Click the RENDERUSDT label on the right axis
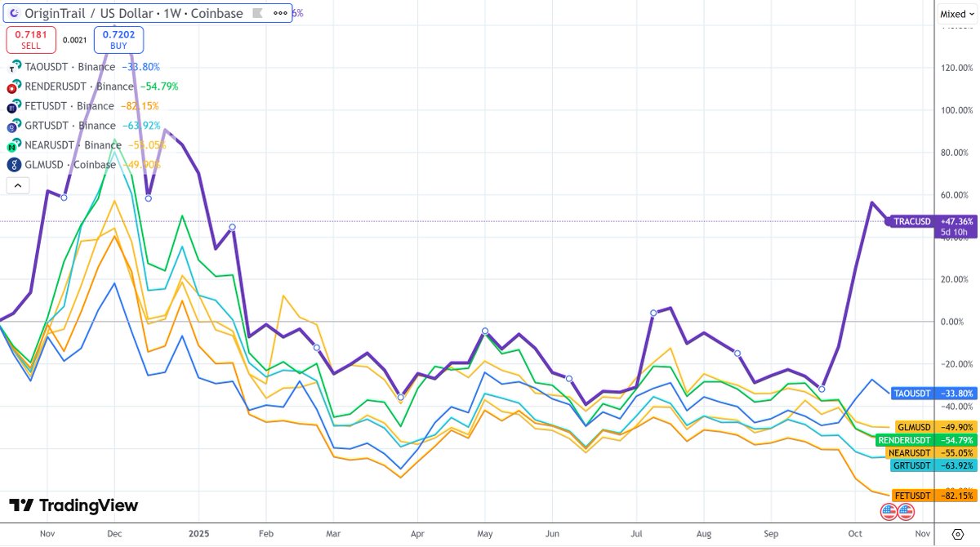This screenshot has height=547, width=980. coord(903,440)
